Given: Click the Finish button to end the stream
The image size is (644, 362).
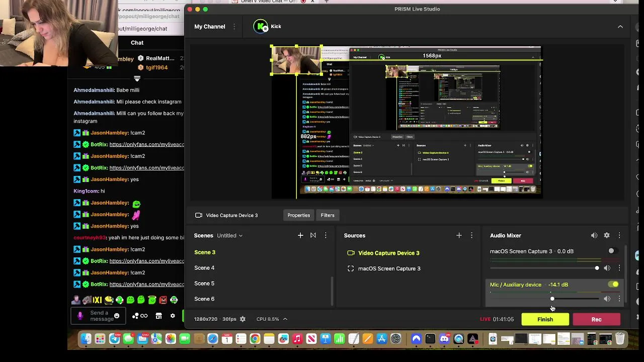Looking at the screenshot, I should point(545,319).
